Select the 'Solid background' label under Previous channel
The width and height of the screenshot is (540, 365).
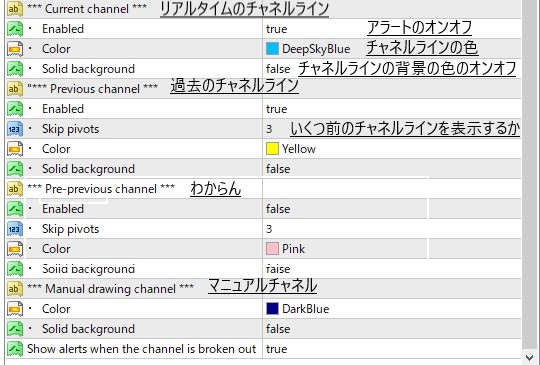pyautogui.click(x=89, y=169)
